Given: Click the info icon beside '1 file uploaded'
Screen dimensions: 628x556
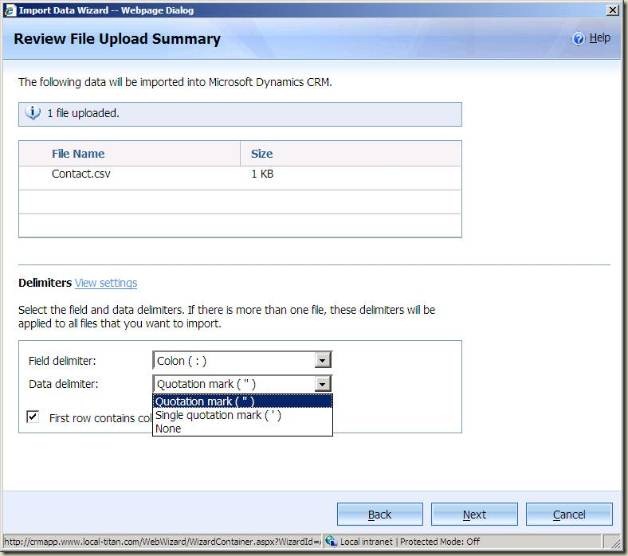Looking at the screenshot, I should click(33, 113).
